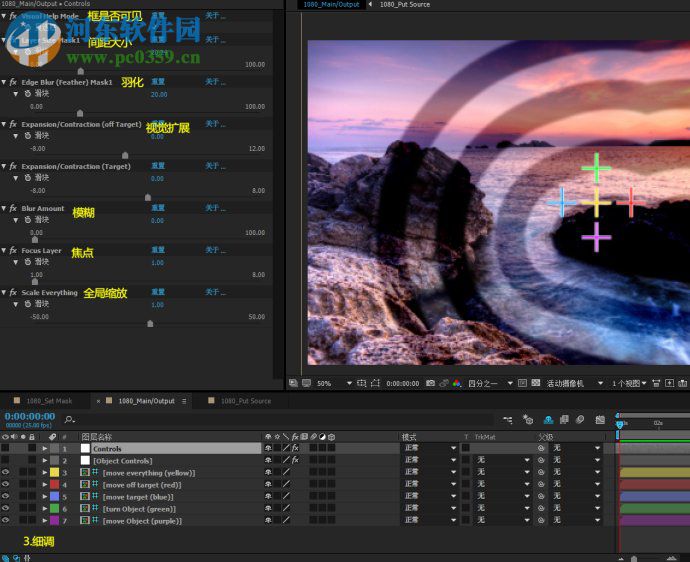Toggle the Blur Amount fx switch
This screenshot has width=690, height=562.
point(13,208)
